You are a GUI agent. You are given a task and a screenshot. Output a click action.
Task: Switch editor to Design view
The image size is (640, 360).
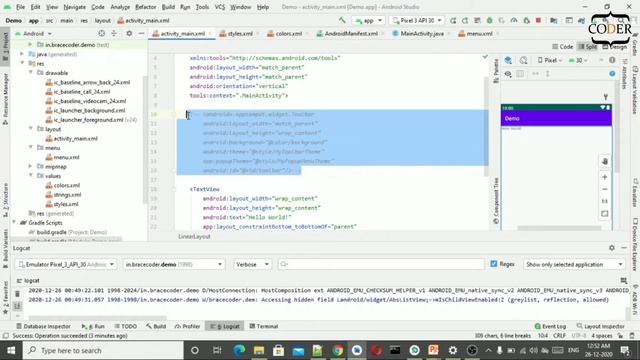615,47
